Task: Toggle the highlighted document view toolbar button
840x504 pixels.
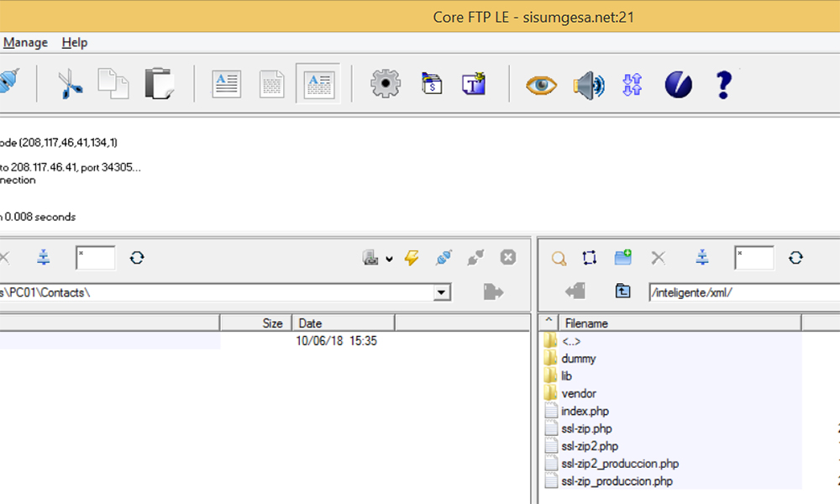Action: click(x=318, y=83)
